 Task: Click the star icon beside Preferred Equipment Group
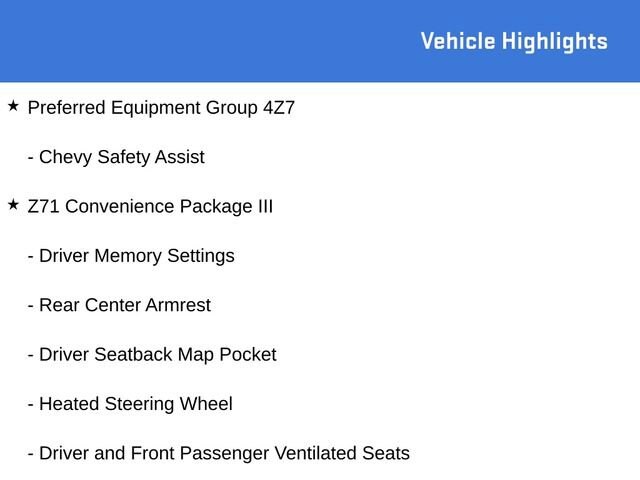13,106
